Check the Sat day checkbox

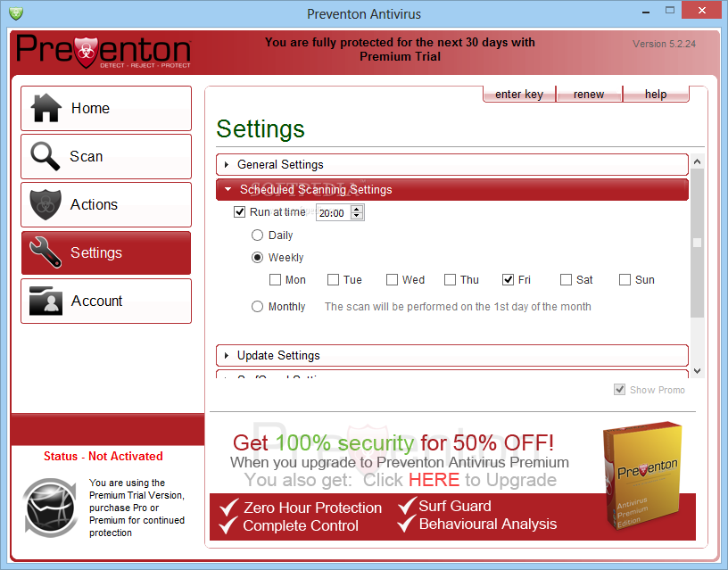coord(566,279)
